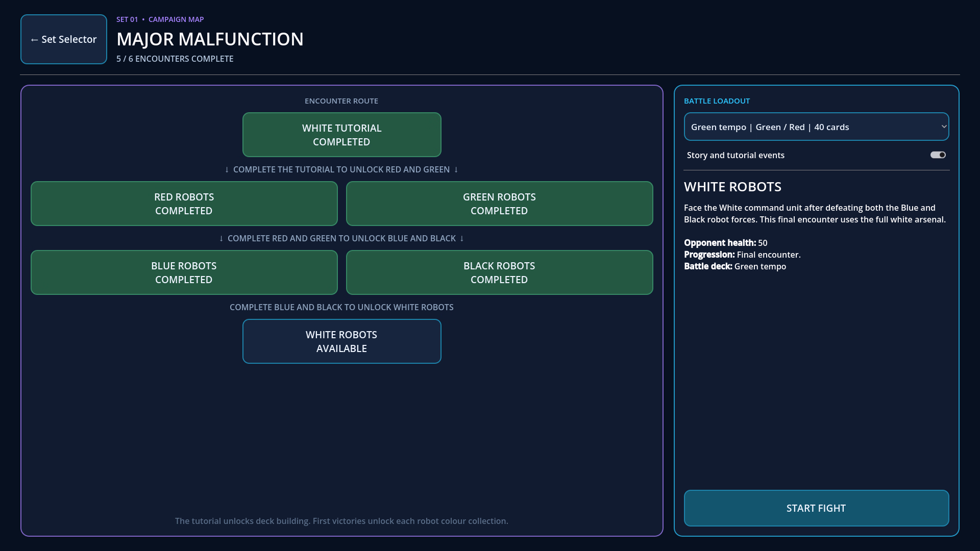
Task: Click the 'SET 01 • CAMPAIGN MAP' breadcrumb
Action: [160, 19]
